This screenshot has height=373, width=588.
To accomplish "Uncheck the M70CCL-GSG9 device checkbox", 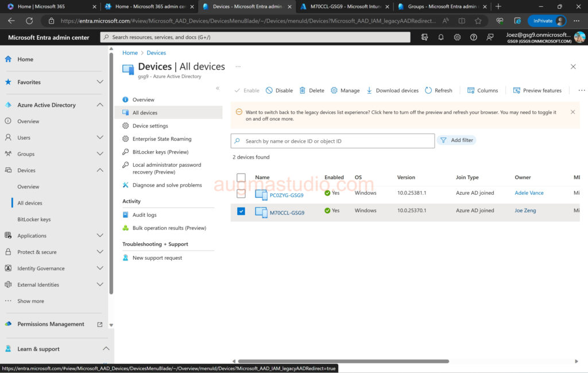I will [x=241, y=211].
